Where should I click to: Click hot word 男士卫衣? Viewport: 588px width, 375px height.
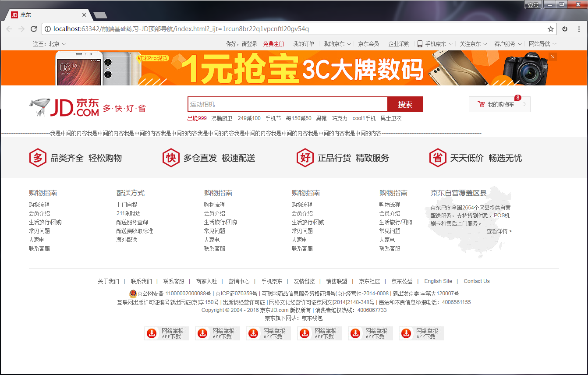pyautogui.click(x=391, y=118)
